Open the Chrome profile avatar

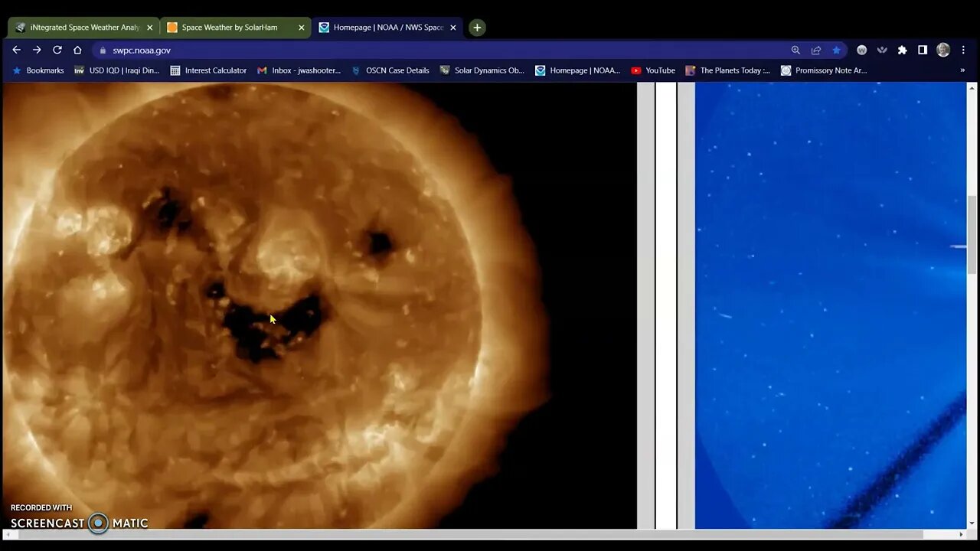(943, 50)
